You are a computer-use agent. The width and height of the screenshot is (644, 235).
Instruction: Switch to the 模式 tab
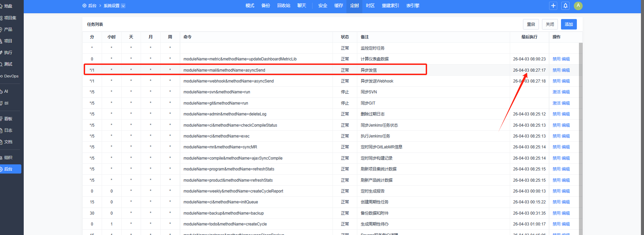(x=250, y=6)
